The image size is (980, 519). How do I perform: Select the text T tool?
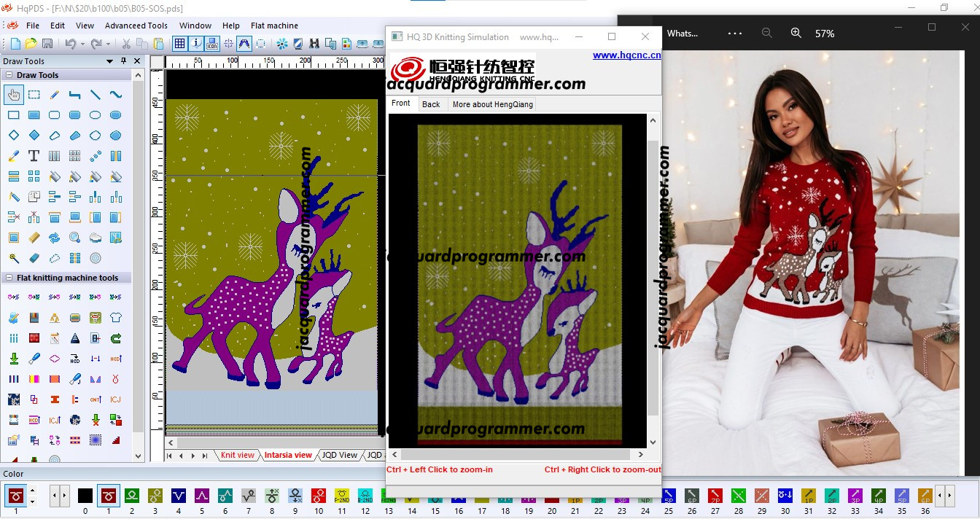(34, 155)
